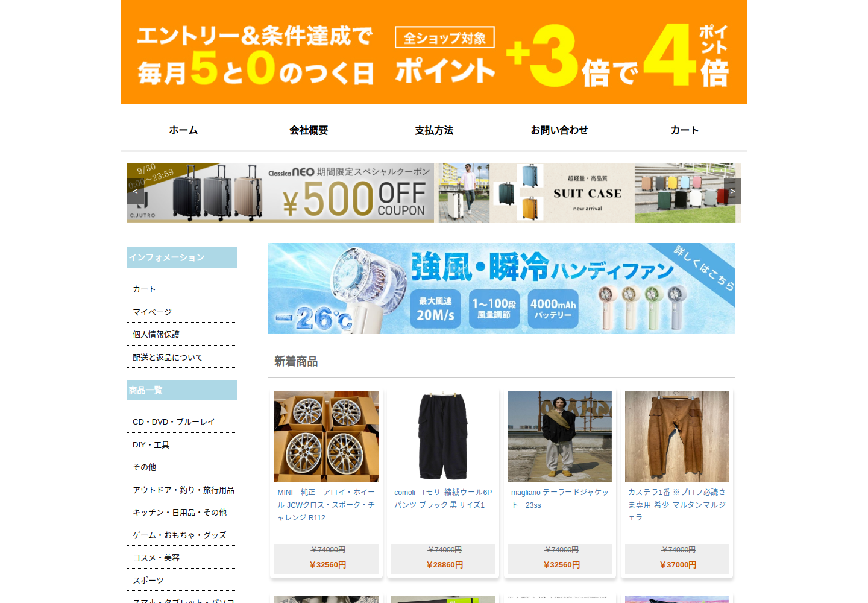868x603 pixels.
Task: Click the ¥28860円 sale price
Action: 445,565
